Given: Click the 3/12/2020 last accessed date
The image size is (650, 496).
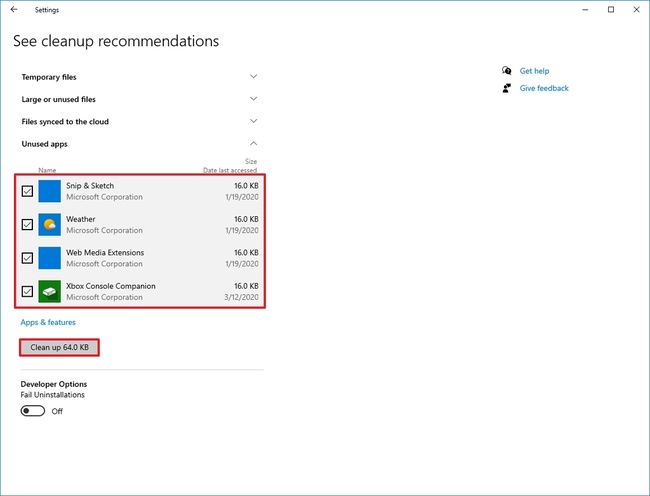Looking at the screenshot, I should click(241, 297).
